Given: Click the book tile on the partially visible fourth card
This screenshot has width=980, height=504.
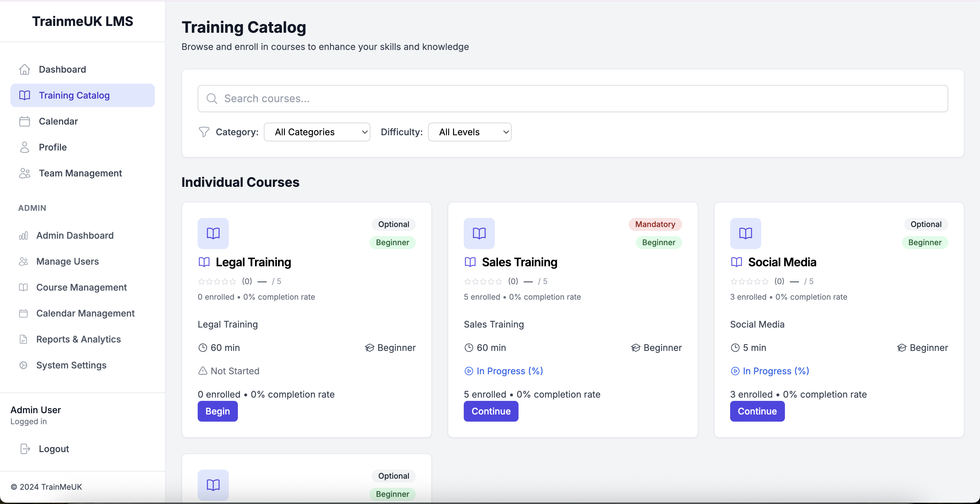Looking at the screenshot, I should click(213, 485).
